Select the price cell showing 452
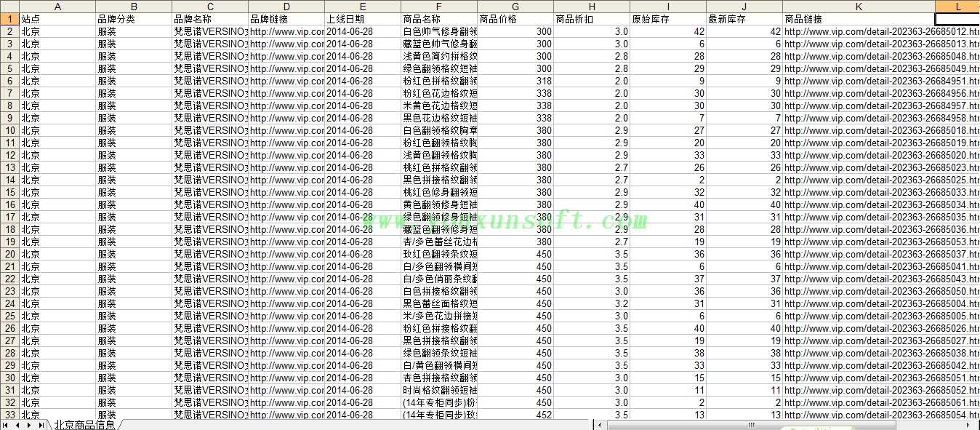This screenshot has height=430, width=980. pyautogui.click(x=515, y=415)
